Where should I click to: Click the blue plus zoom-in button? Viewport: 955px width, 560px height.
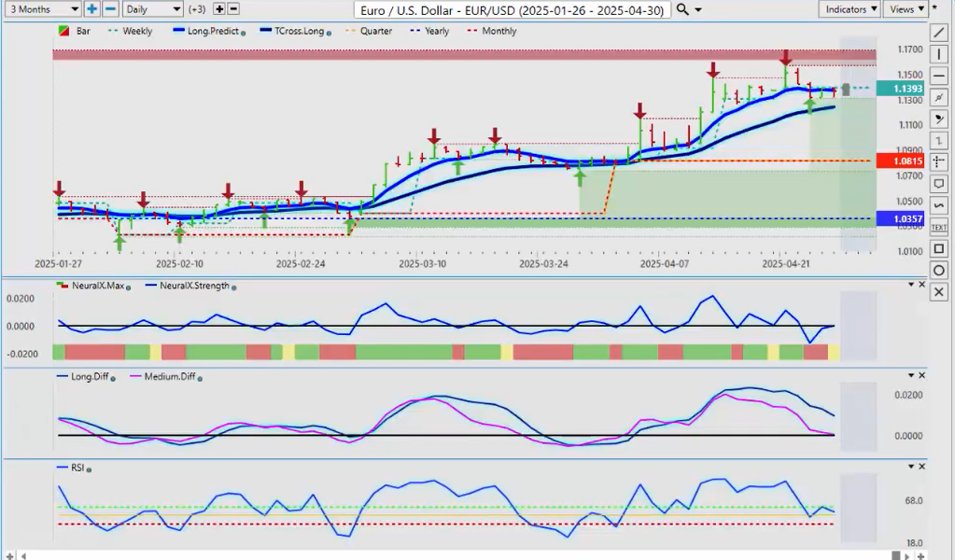91,8
